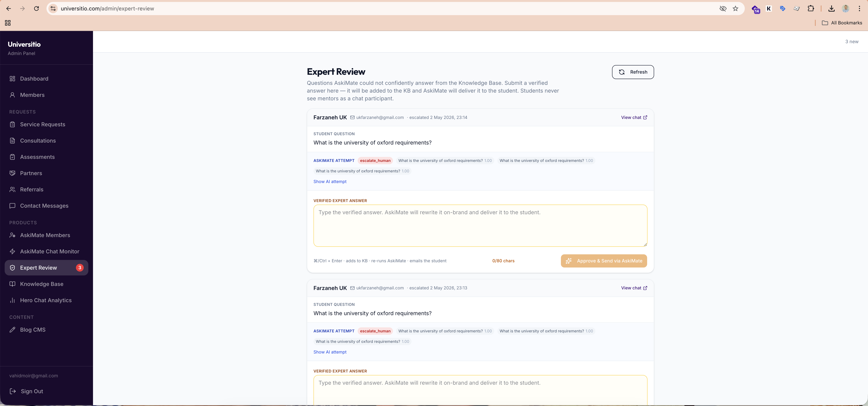This screenshot has height=406, width=868.
Task: Click the Sign Out arrow icon
Action: [x=13, y=391]
